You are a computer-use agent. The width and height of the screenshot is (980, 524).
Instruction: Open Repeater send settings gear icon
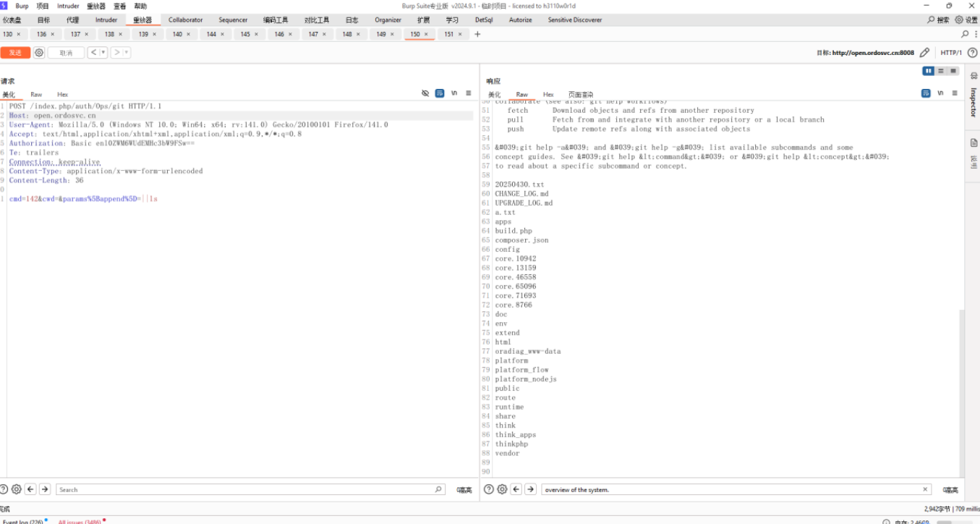point(39,53)
